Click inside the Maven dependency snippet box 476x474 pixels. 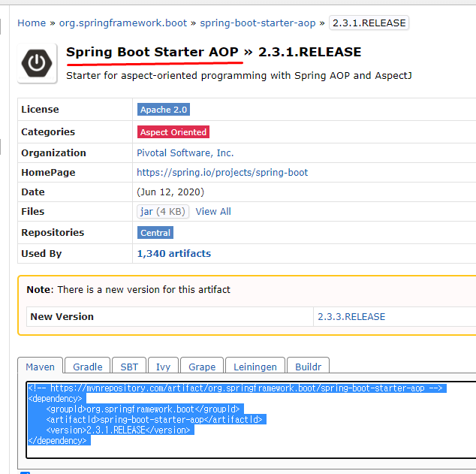click(251, 420)
